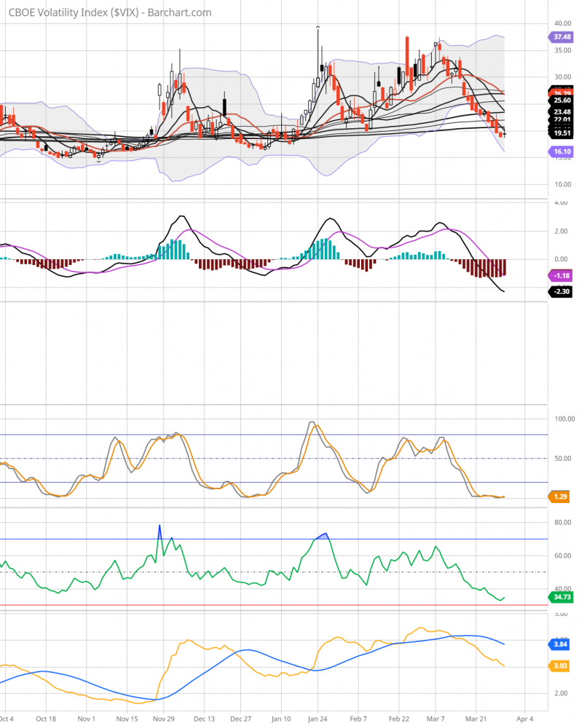Click the purple 37.48 upper band label
The width and height of the screenshot is (587, 728).
(561, 36)
